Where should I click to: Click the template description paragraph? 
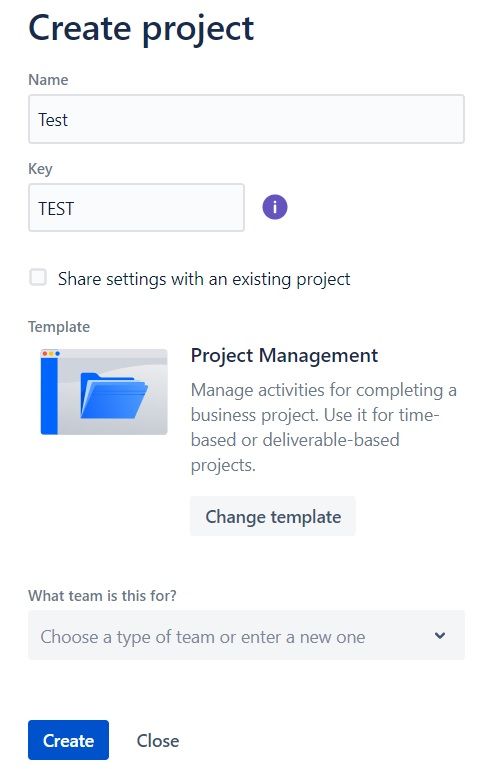pos(324,427)
